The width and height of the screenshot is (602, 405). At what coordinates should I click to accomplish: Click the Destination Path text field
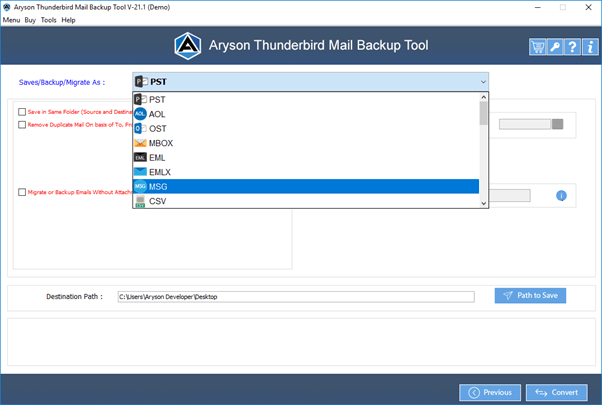click(296, 297)
